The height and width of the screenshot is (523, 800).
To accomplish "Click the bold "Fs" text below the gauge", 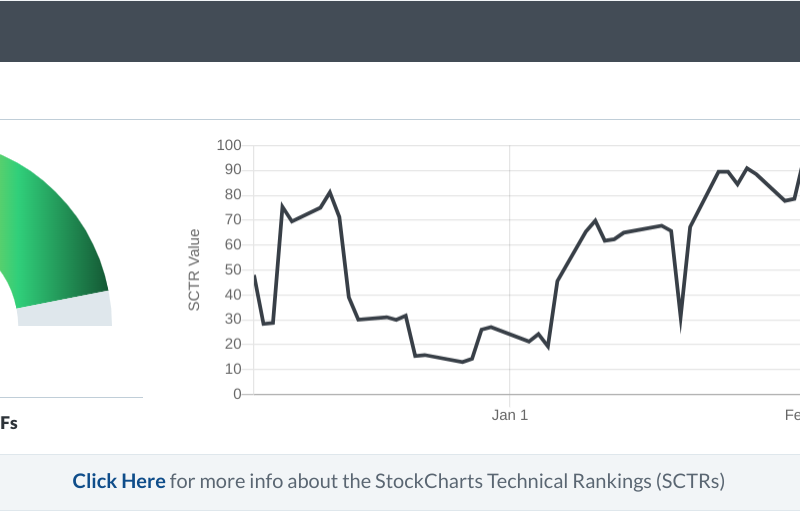I will point(9,423).
